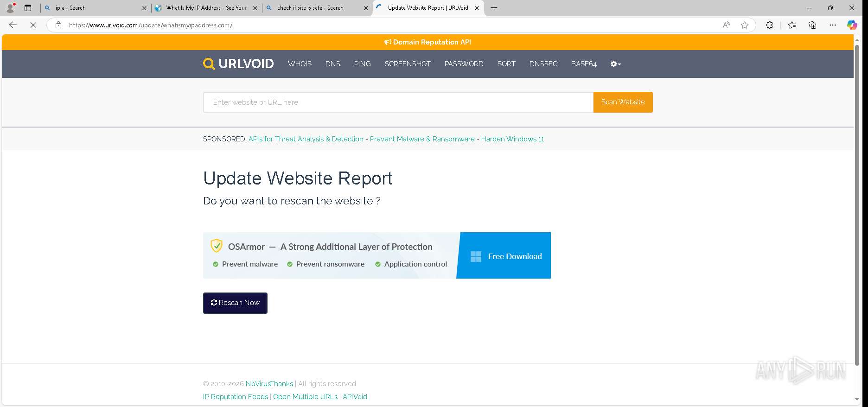The width and height of the screenshot is (868, 407).
Task: Go back using the browser back arrow
Action: pyautogui.click(x=13, y=25)
